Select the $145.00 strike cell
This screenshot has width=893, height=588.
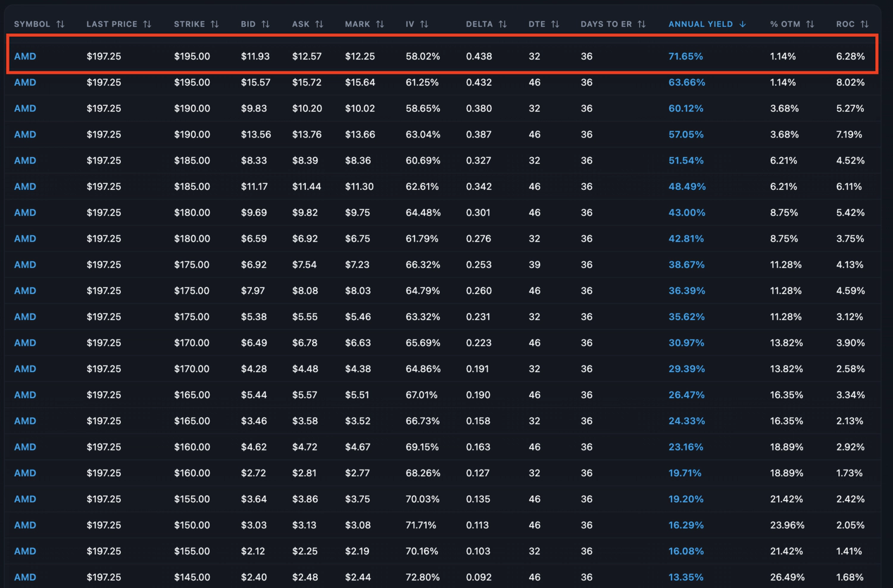tap(192, 577)
